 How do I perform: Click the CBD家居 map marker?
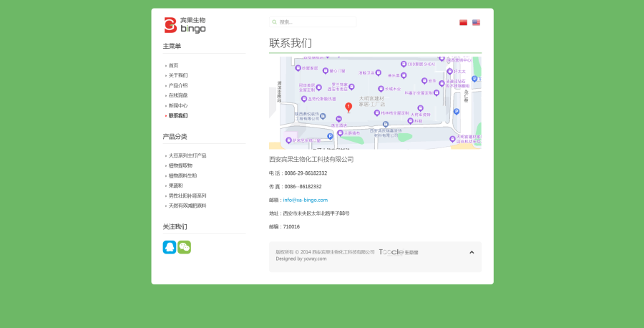[x=404, y=64]
